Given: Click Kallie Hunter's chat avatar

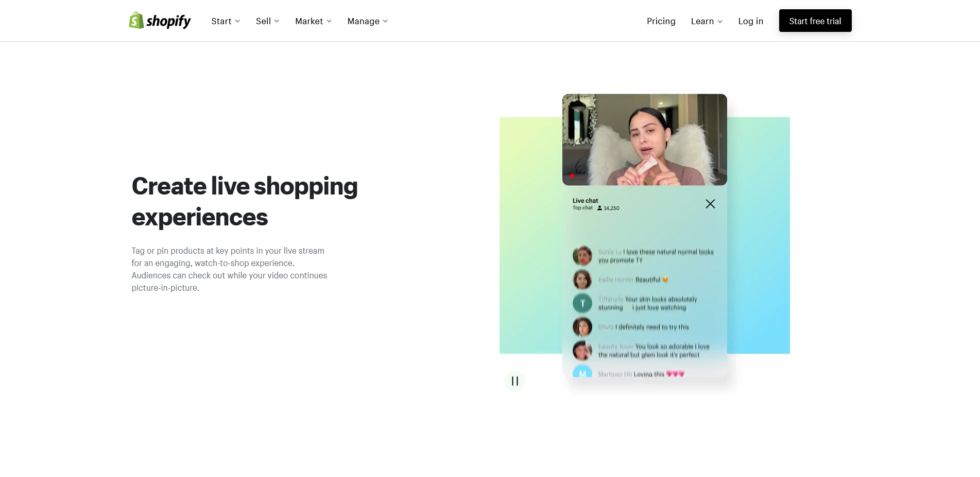Looking at the screenshot, I should pyautogui.click(x=582, y=279).
